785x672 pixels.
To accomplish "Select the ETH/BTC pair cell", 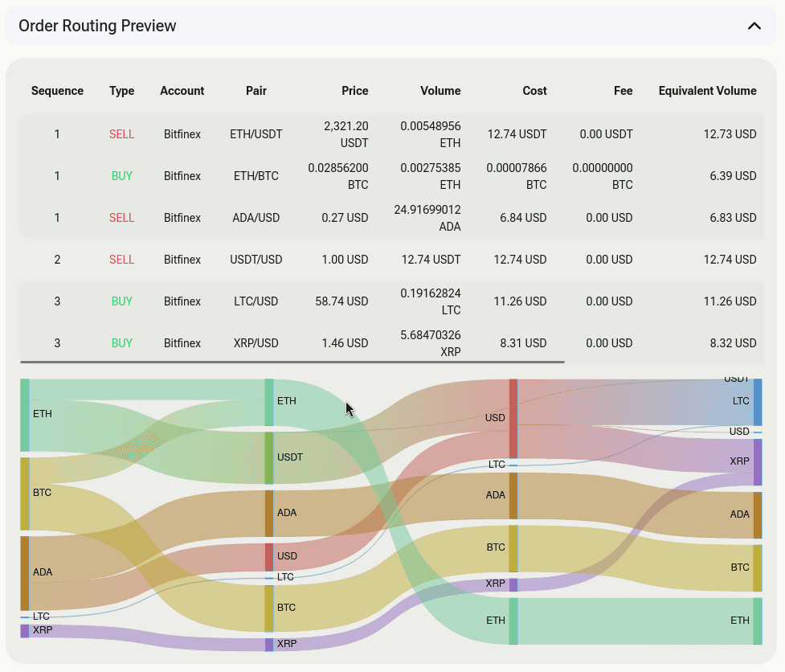I will 256,176.
